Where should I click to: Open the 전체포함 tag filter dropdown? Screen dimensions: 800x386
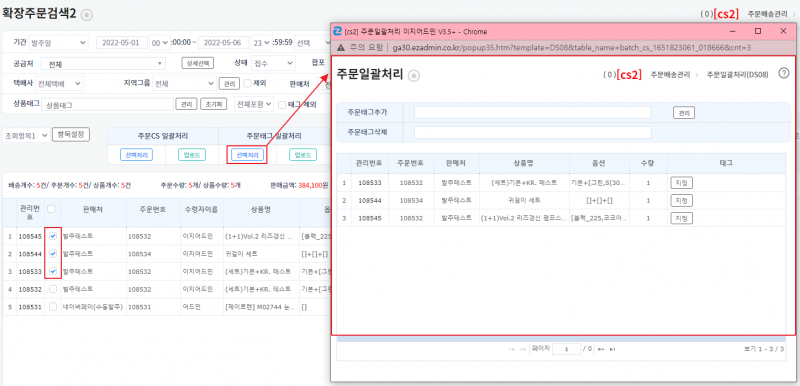tap(254, 104)
